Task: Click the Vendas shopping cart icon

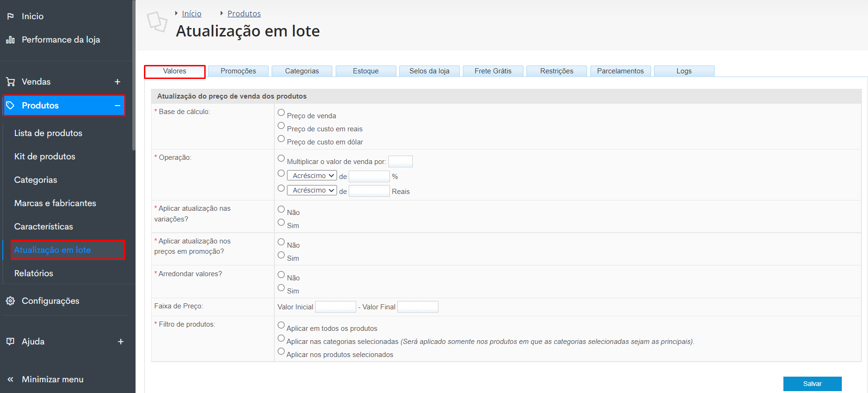Action: 10,82
